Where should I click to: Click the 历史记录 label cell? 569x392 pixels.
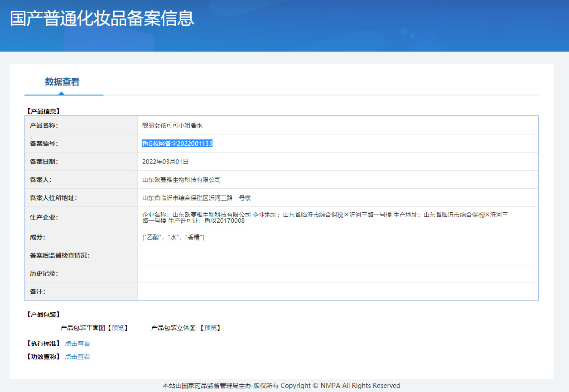click(x=81, y=273)
